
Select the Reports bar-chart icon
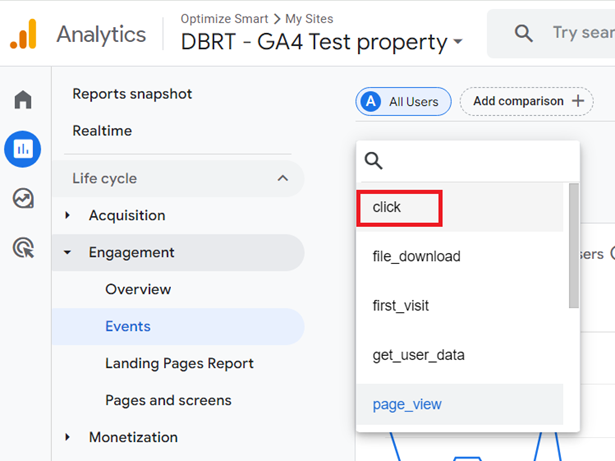[x=23, y=149]
